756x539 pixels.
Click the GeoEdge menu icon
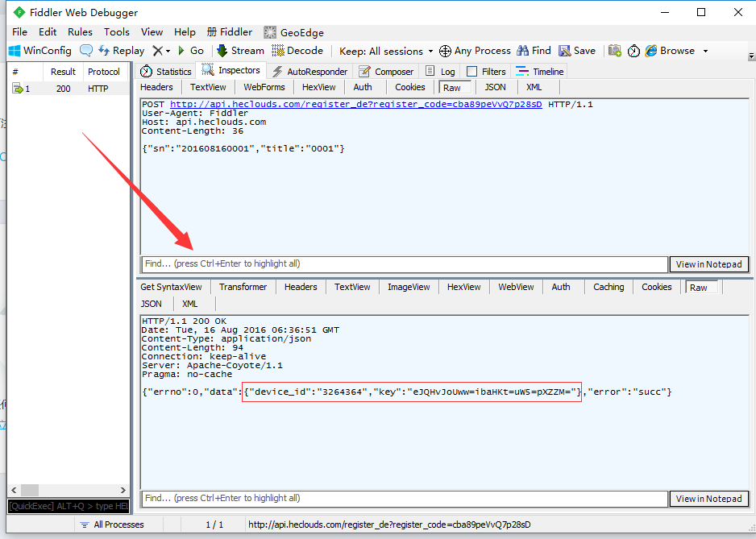pos(270,32)
